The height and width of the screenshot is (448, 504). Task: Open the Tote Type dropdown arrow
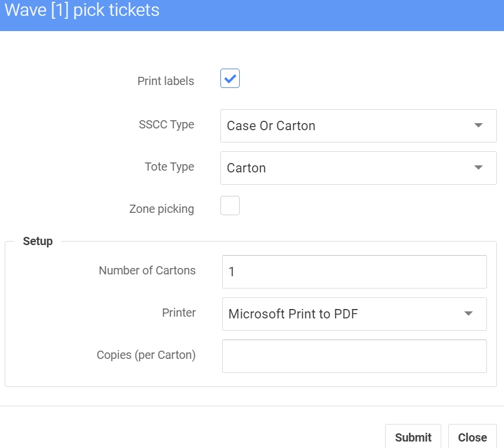(478, 168)
